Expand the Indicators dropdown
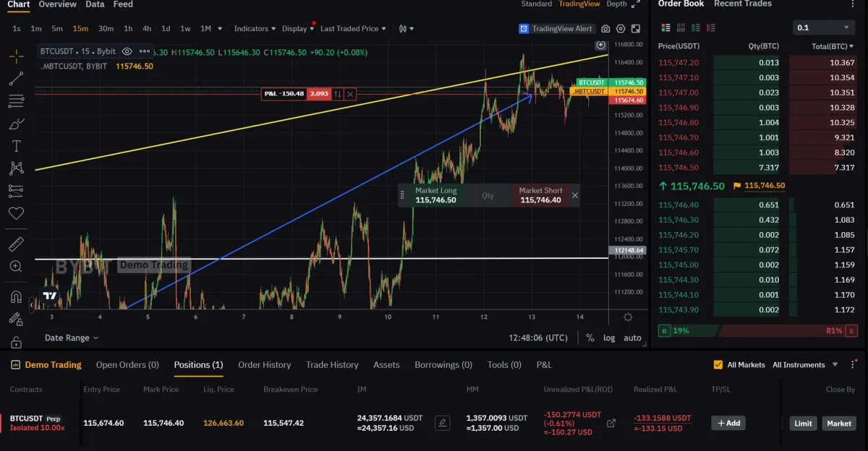868x451 pixels. 255,29
